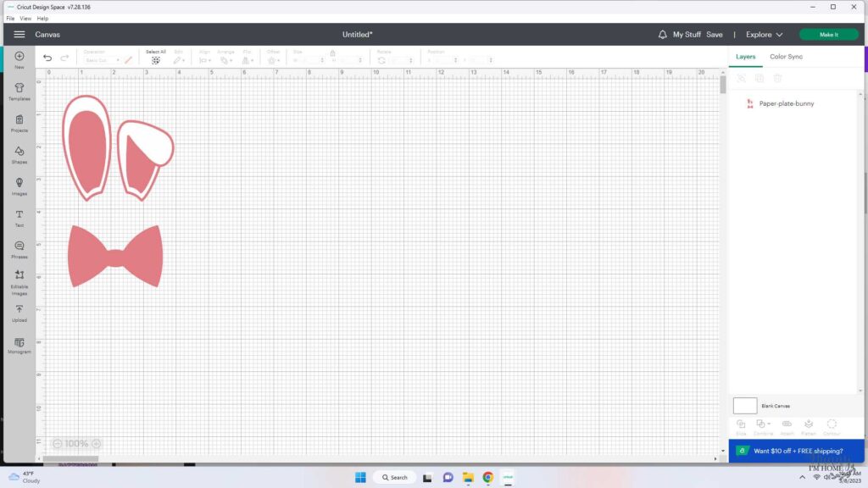
Task: Open Chrome from the Windows taskbar
Action: pos(487,477)
